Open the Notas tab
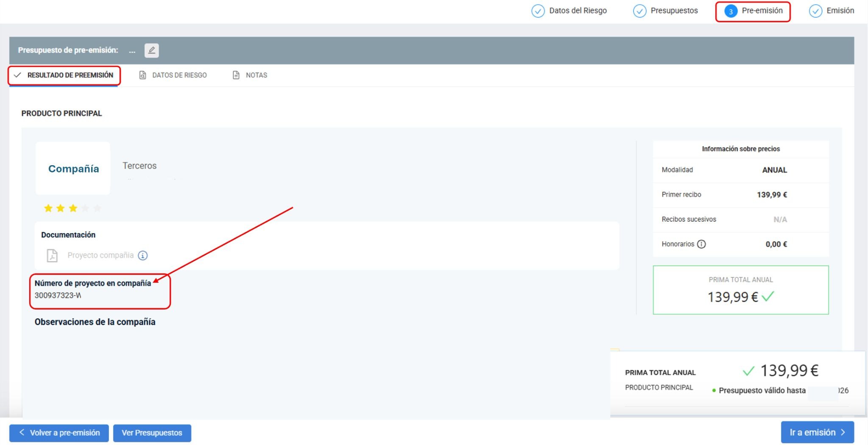This screenshot has width=868, height=445. [x=250, y=75]
